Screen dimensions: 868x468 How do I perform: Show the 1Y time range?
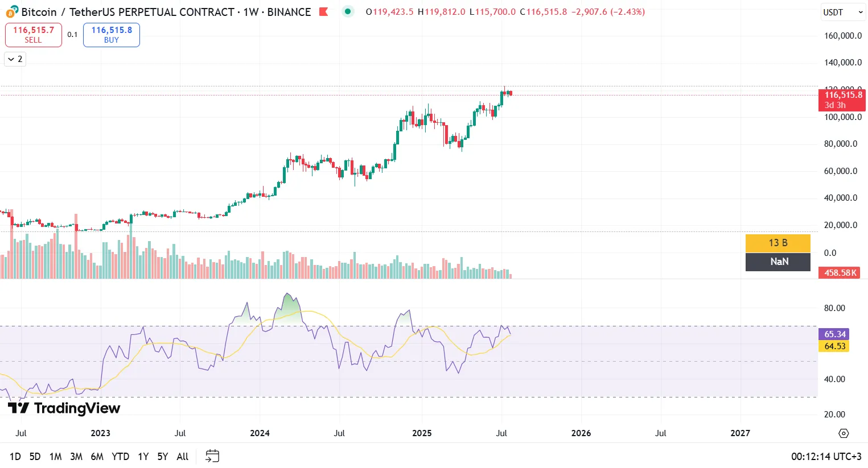pos(143,457)
